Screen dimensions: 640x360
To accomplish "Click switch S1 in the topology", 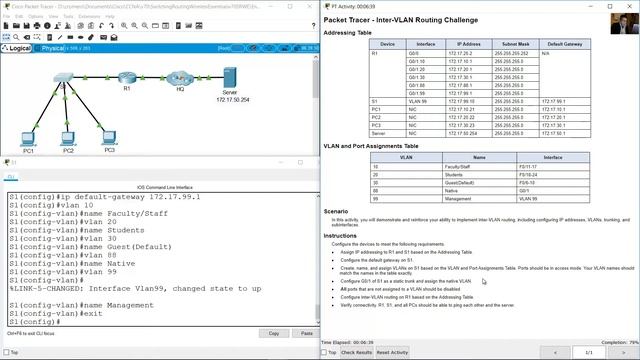I will 63,78.
